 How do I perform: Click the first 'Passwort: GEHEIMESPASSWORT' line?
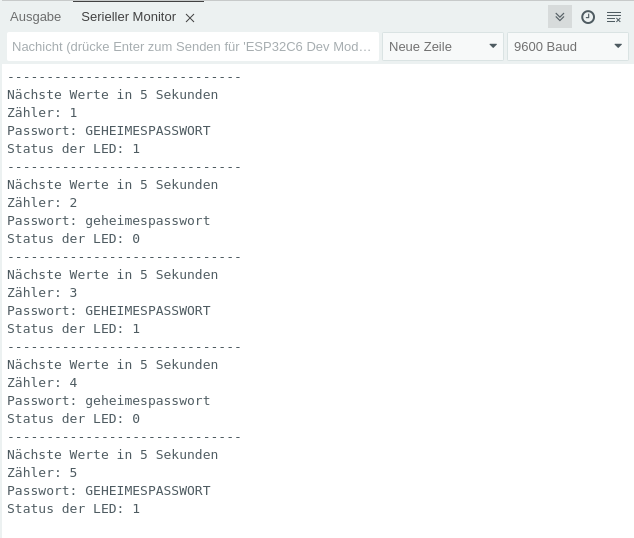108,131
